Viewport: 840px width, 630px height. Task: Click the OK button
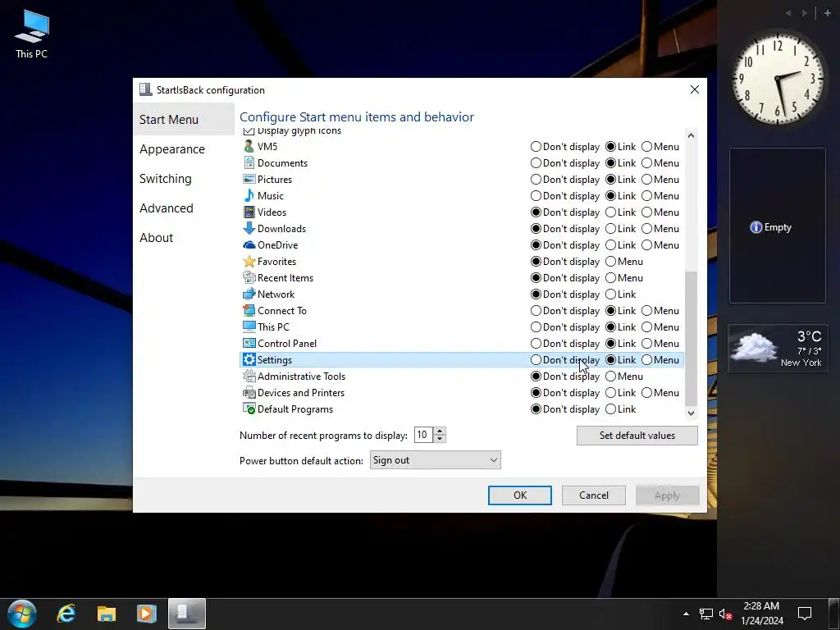[519, 495]
